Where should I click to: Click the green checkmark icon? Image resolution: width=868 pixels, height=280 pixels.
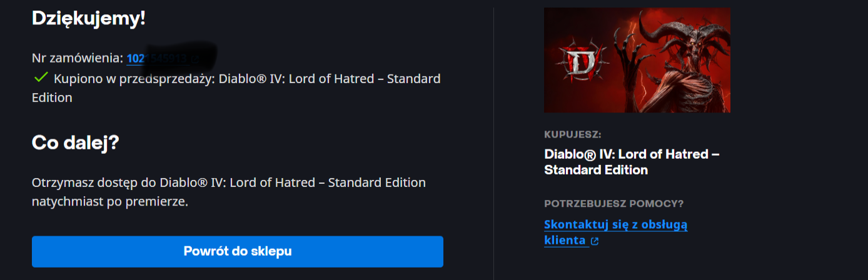coord(41,77)
